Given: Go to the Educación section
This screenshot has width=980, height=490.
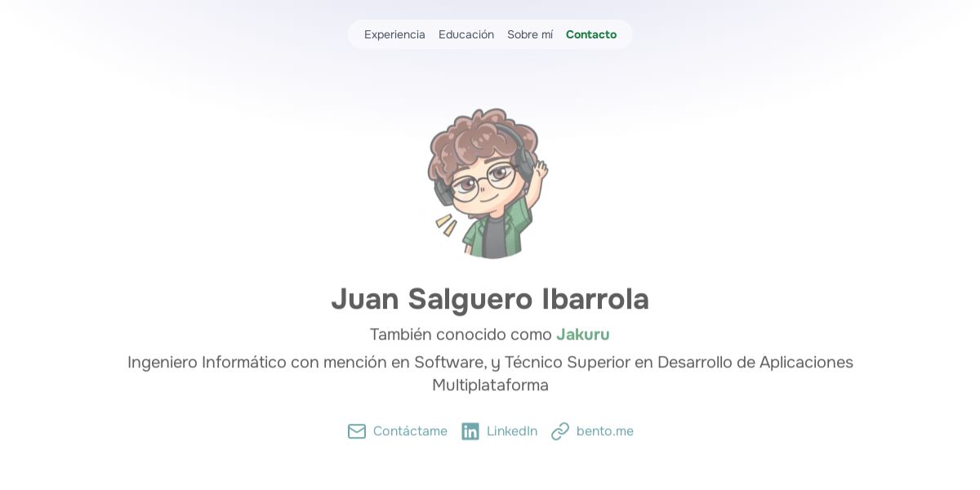Looking at the screenshot, I should [466, 34].
